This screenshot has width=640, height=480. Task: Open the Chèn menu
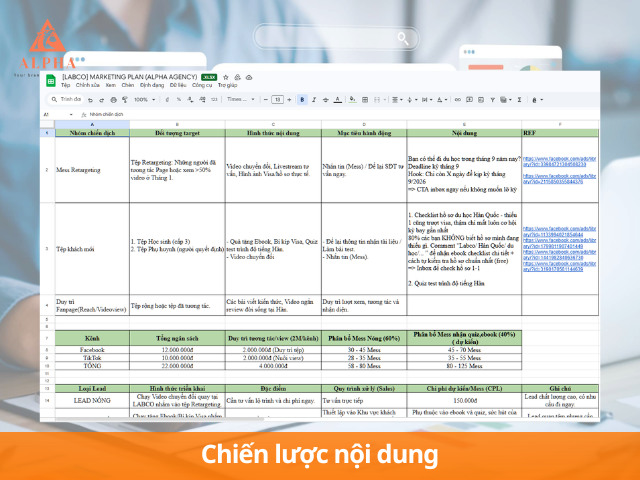(x=128, y=85)
